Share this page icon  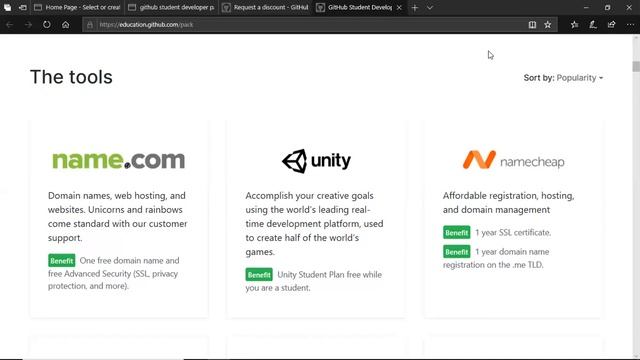coord(611,25)
